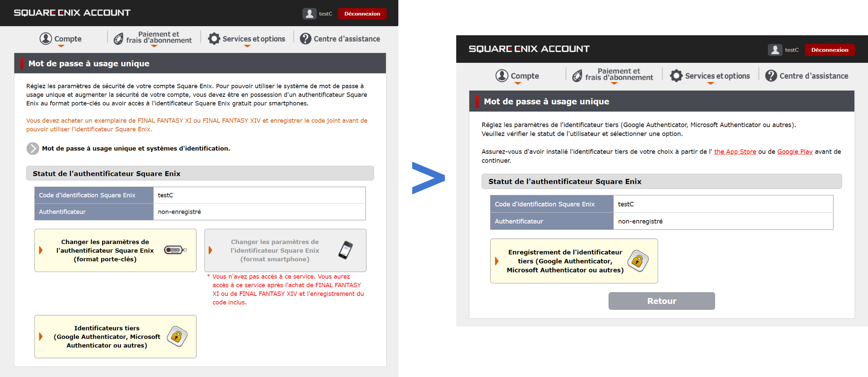Select 'Changer les paramètres de l'authentificateur' porte-clés button
The image size is (868, 377).
[x=115, y=250]
